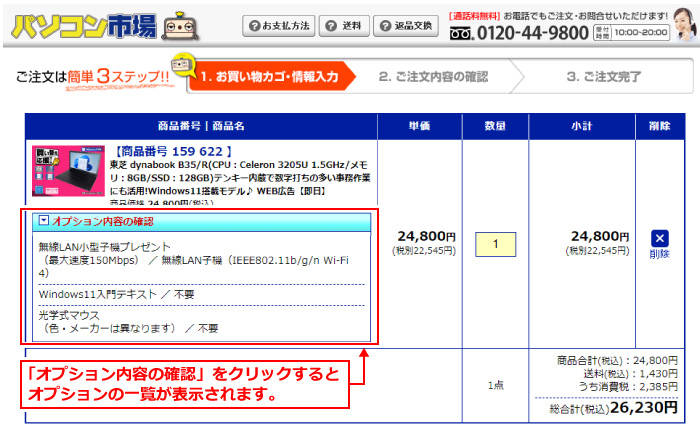Click the quantity input field showing 1

495,243
